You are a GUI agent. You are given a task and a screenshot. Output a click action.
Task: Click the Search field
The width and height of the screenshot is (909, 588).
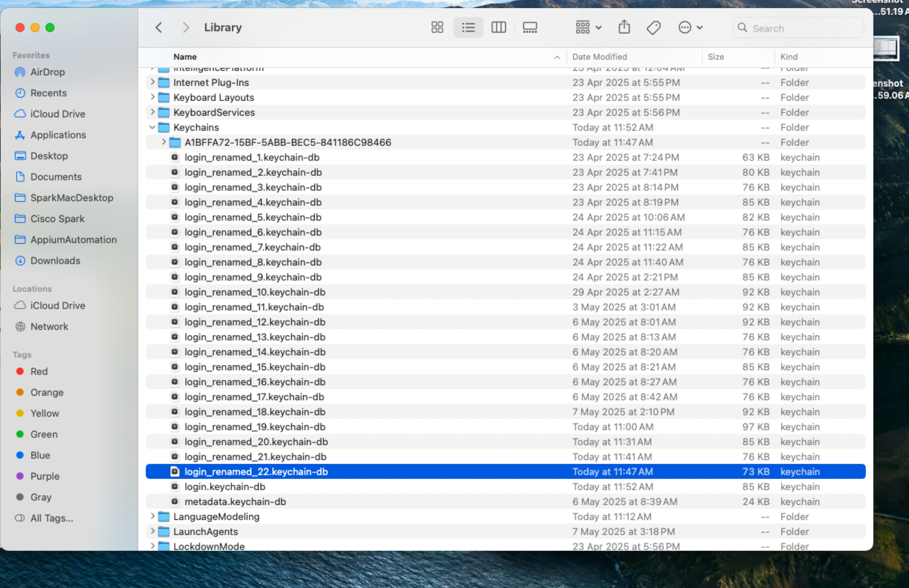803,28
